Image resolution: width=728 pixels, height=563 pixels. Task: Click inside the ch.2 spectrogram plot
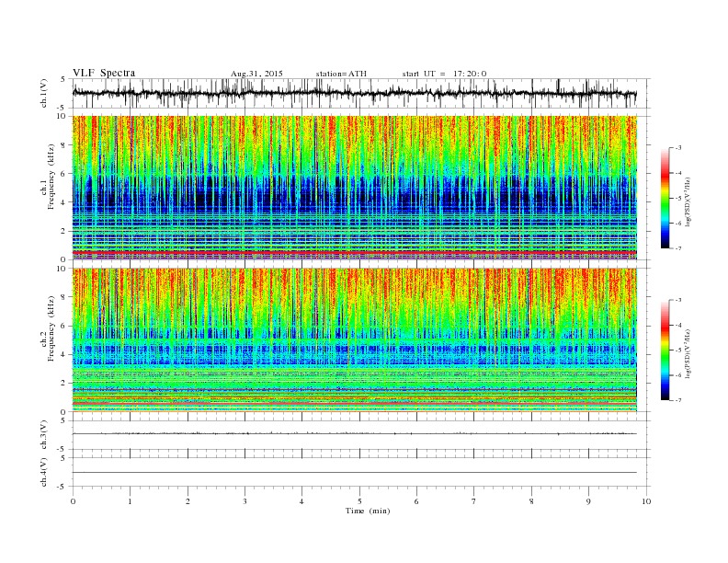point(355,339)
